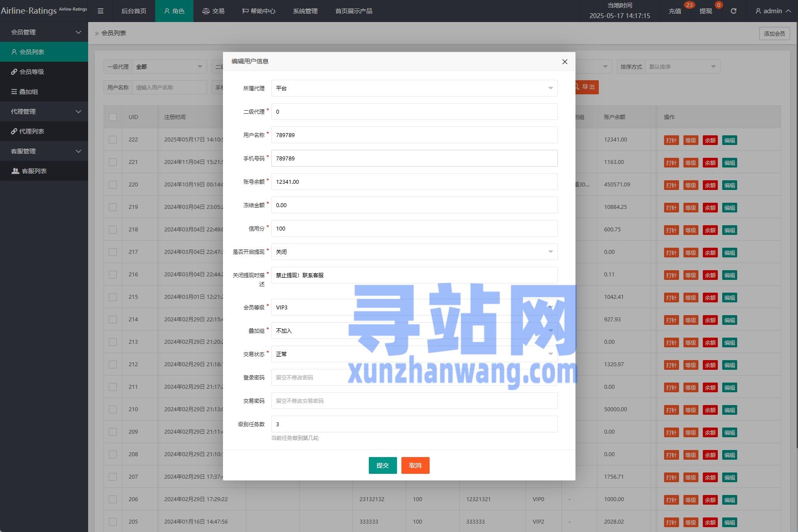Go to 后台首页 tab
Screen dimensions: 798x532
[134, 11]
